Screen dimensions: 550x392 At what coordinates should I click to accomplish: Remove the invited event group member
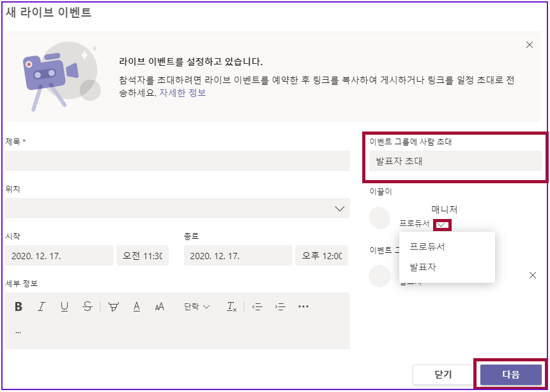pyautogui.click(x=533, y=276)
